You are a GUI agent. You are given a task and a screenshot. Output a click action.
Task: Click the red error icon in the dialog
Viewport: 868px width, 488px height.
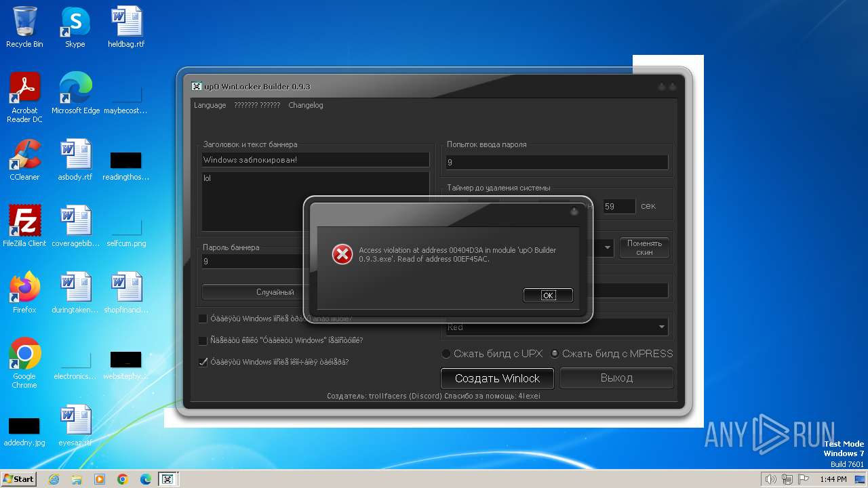pyautogui.click(x=342, y=254)
